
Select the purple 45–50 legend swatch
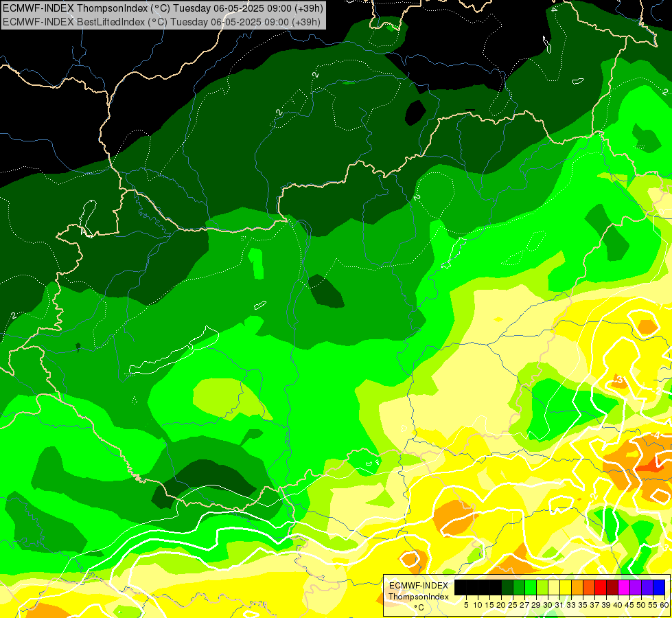[x=636, y=587]
